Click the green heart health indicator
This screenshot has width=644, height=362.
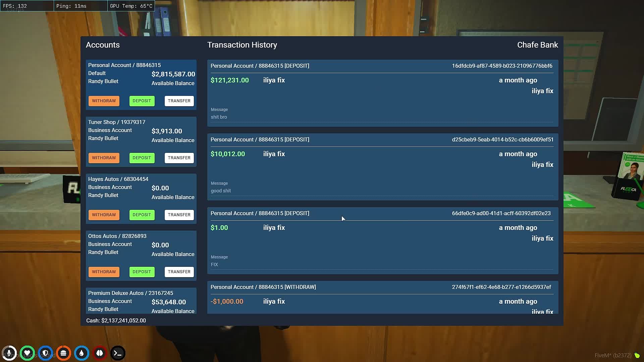click(x=27, y=353)
